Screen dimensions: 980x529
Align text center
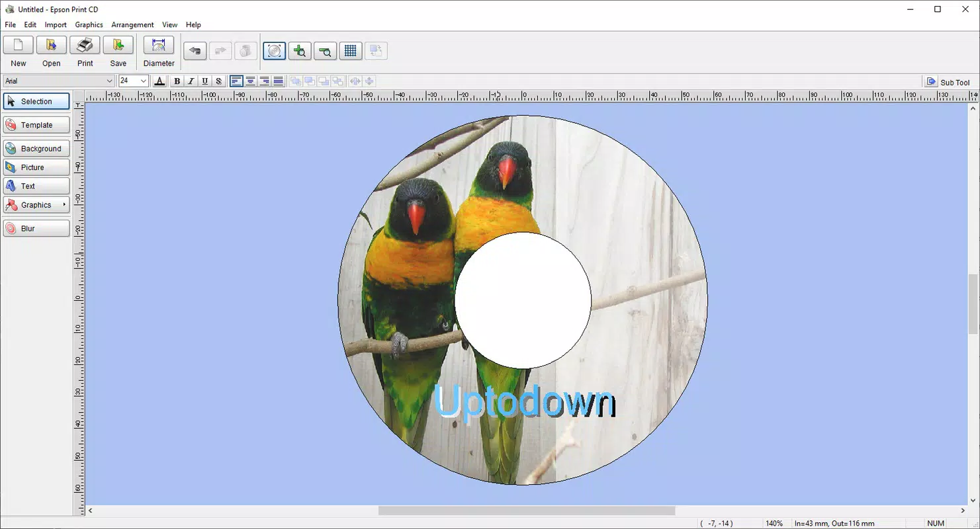[251, 81]
